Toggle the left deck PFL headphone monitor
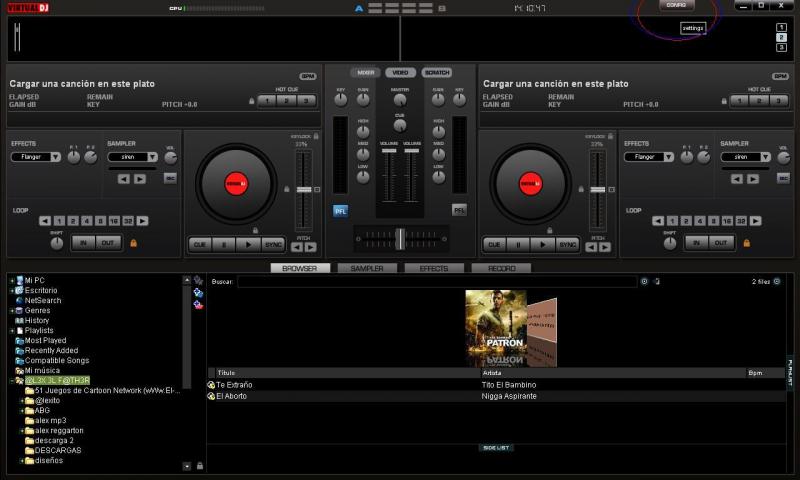This screenshot has width=800, height=480. pos(340,210)
